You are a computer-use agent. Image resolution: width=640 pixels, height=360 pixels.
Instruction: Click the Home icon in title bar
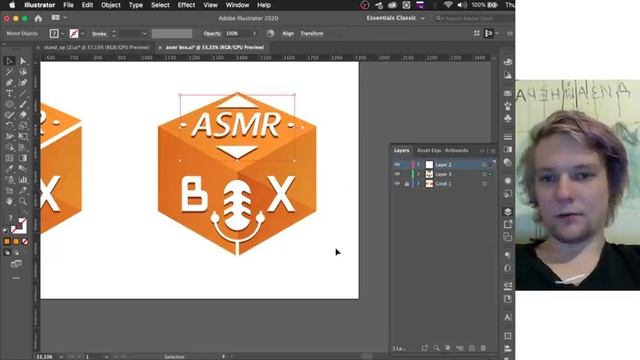[38, 18]
